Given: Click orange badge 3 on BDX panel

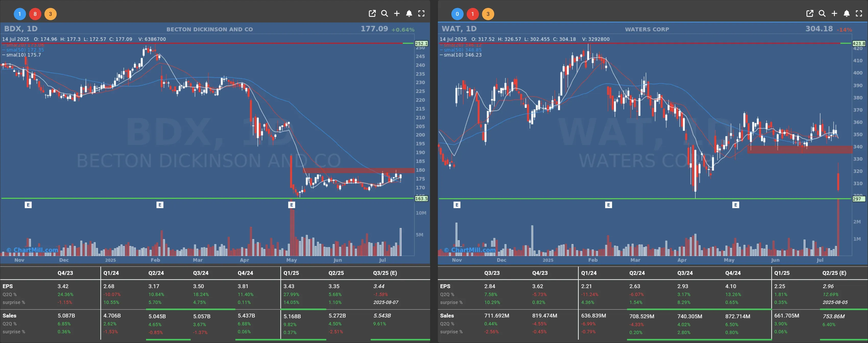Looking at the screenshot, I should pyautogui.click(x=51, y=14).
